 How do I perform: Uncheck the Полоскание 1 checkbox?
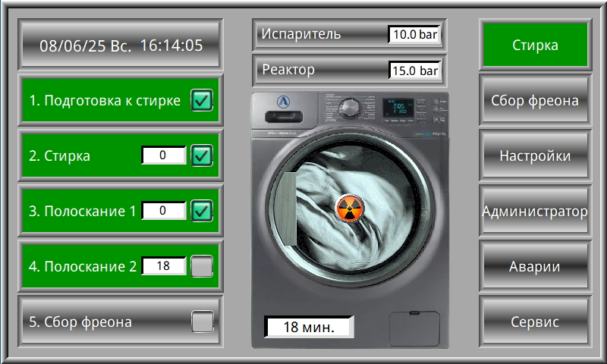(x=201, y=211)
